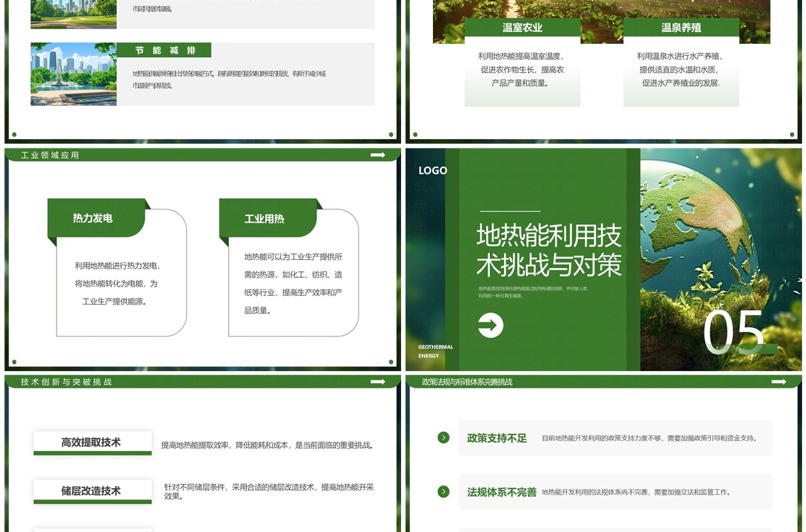The height and width of the screenshot is (532, 806).
Task: Click the title 地热能利用技术挑战与对策
Action: click(549, 250)
